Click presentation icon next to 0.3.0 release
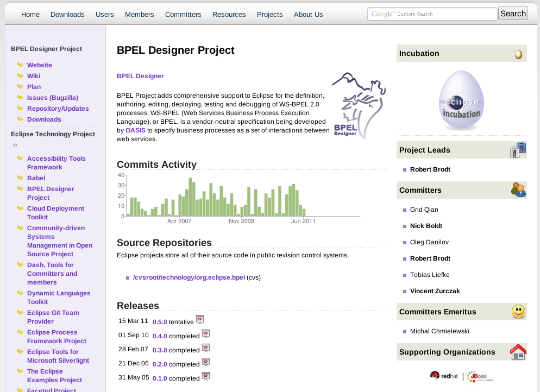This screenshot has width=540, height=392. tap(206, 348)
